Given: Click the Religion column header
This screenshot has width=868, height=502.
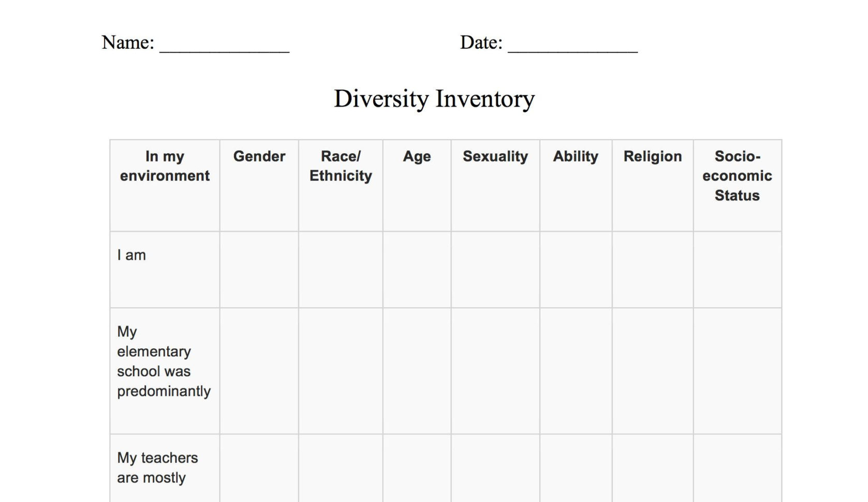Looking at the screenshot, I should [652, 156].
